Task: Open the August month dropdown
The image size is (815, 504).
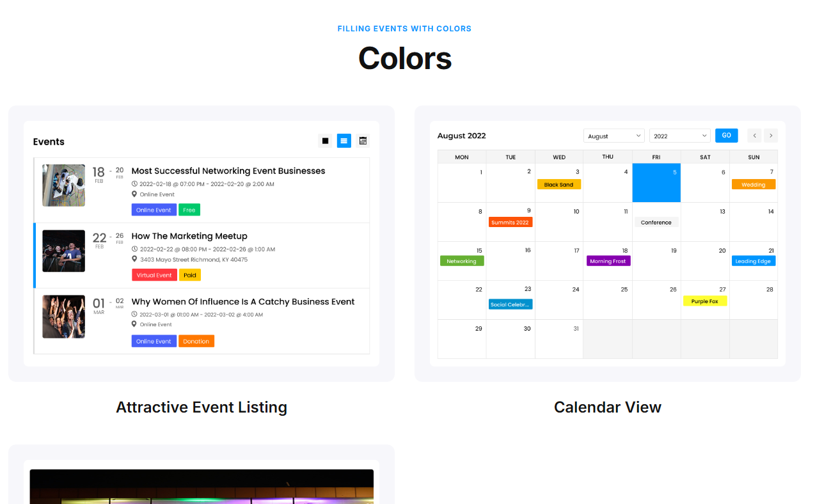Action: [613, 136]
